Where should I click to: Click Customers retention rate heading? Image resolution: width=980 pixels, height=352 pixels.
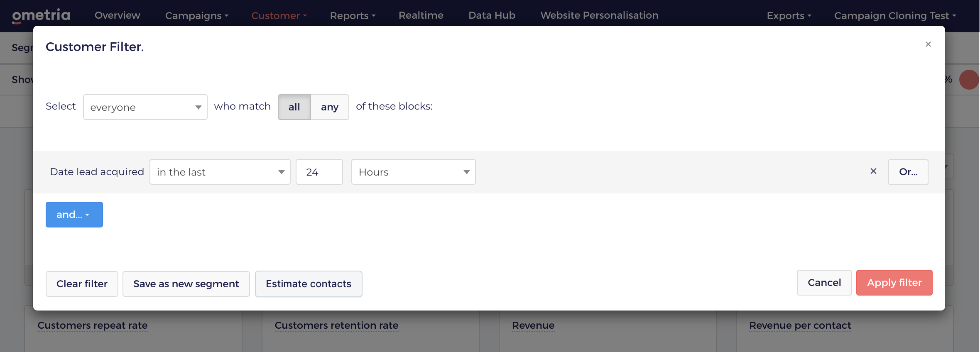(336, 325)
